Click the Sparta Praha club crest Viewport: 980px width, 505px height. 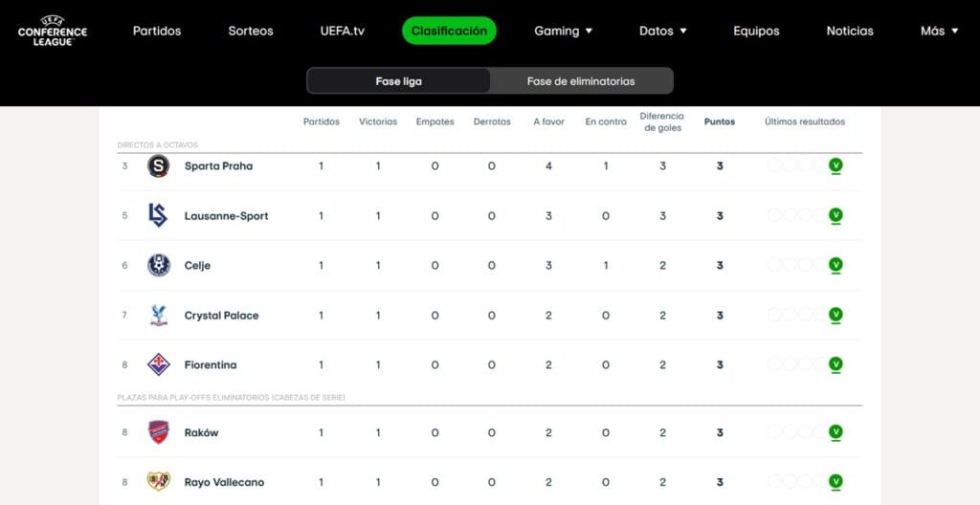pyautogui.click(x=158, y=165)
